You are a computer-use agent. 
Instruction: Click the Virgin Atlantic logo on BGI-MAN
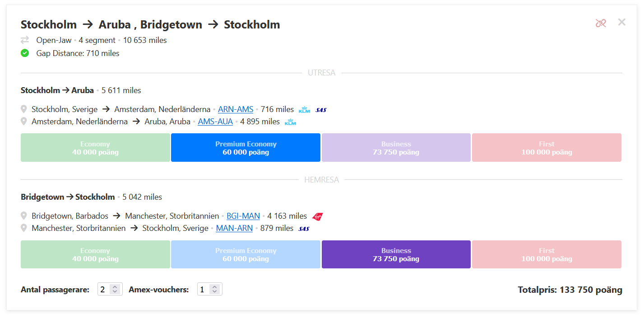pyautogui.click(x=318, y=216)
